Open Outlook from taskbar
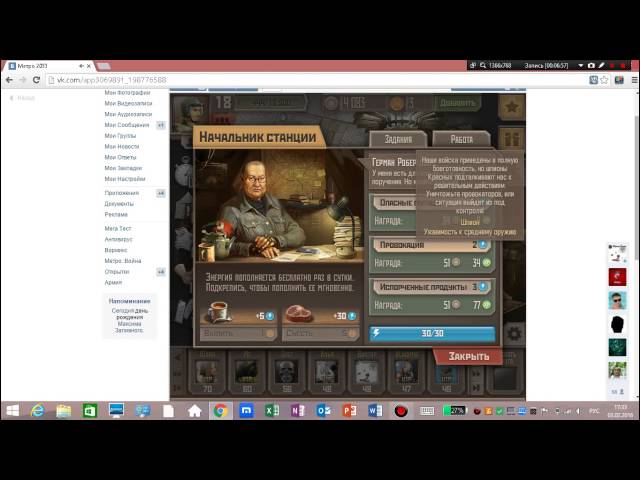The image size is (640, 480). [x=324, y=411]
